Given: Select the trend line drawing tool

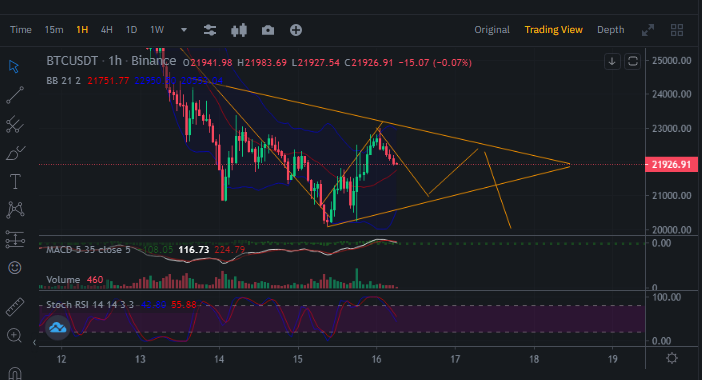Looking at the screenshot, I should click(x=15, y=95).
